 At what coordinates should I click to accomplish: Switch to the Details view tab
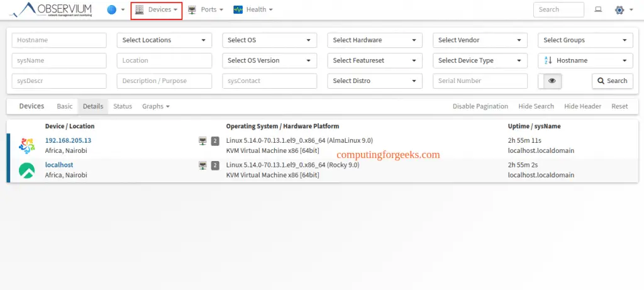tap(93, 106)
